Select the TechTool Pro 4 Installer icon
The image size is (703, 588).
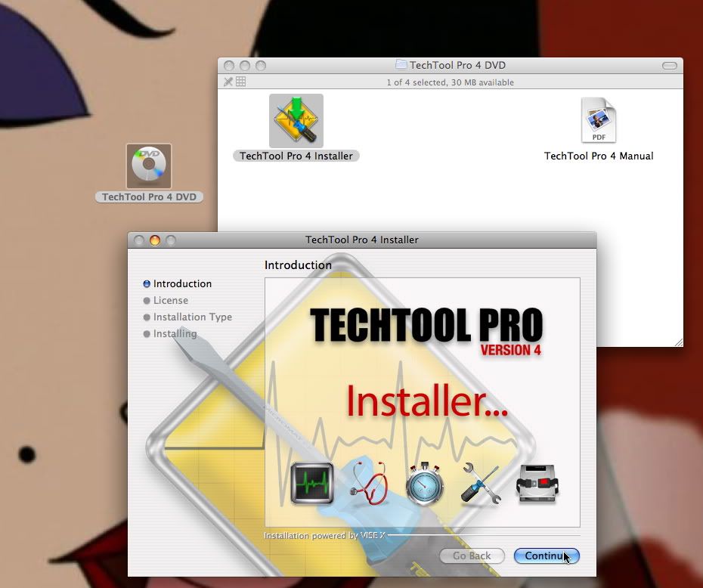coord(296,121)
